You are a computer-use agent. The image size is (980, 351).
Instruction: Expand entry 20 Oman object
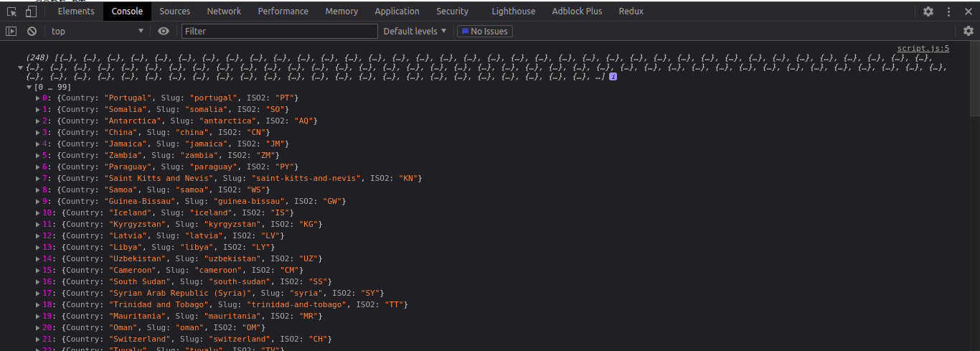point(37,327)
